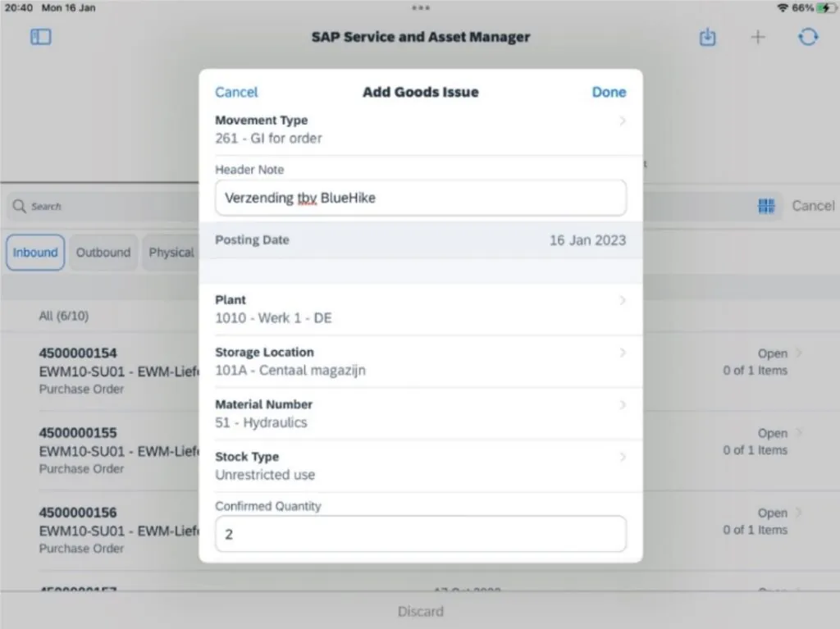This screenshot has height=629, width=840.
Task: Expand Open status chevron for 4500000156
Action: (x=799, y=513)
